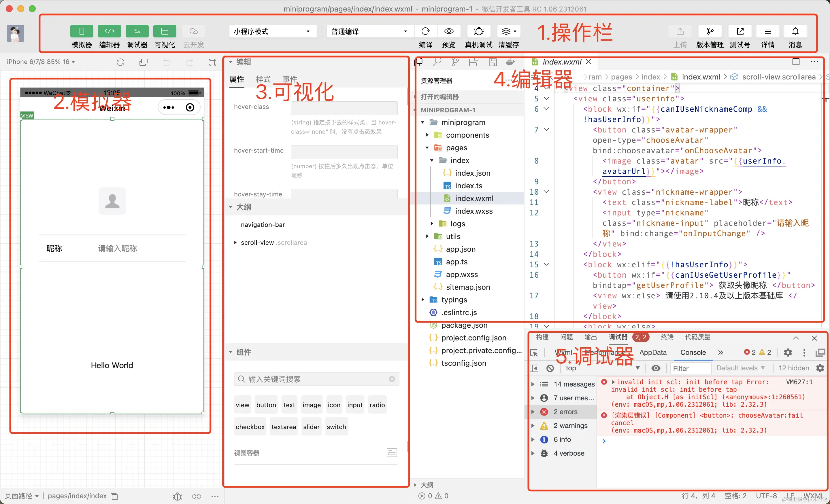Switch to the 样式 tab

point(263,79)
